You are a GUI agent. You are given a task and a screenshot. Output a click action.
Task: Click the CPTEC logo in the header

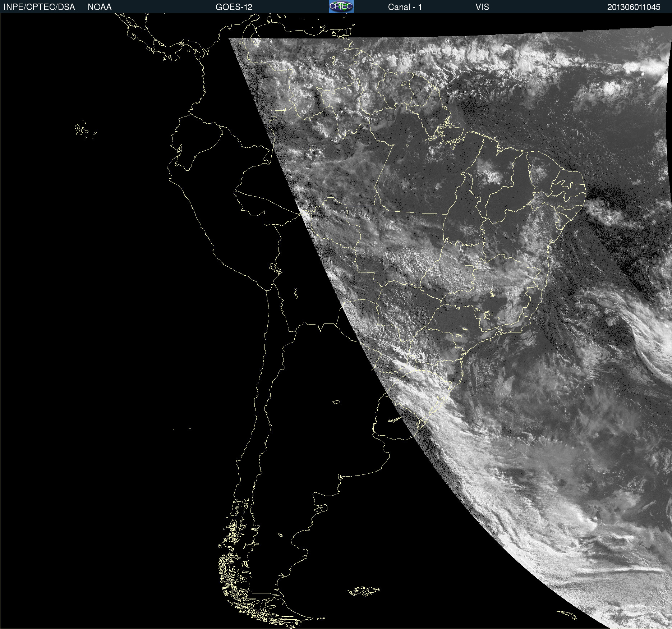pos(341,6)
